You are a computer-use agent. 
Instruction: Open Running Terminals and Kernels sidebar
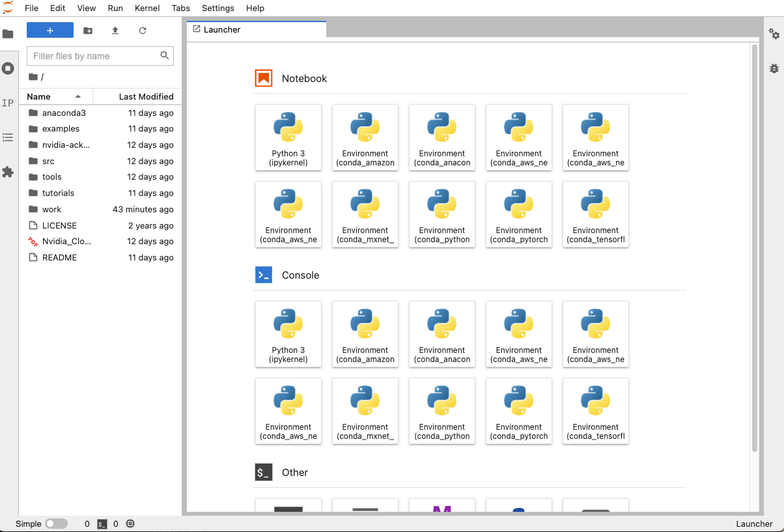(x=8, y=68)
